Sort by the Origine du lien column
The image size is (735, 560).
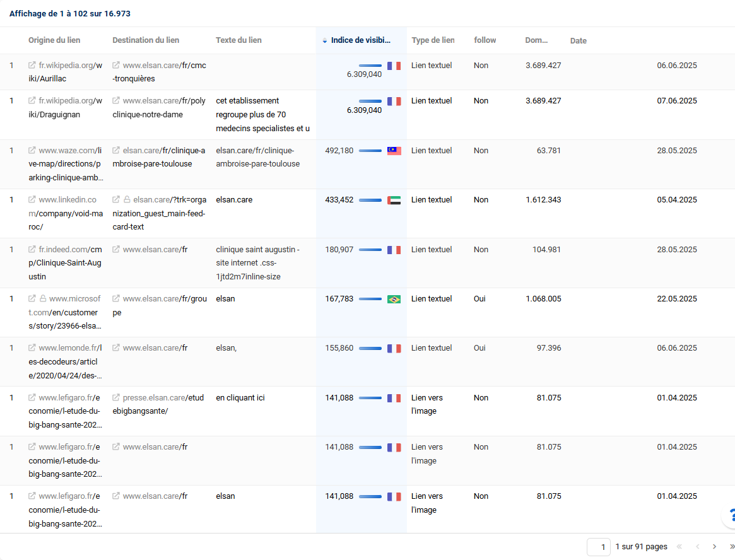[54, 40]
